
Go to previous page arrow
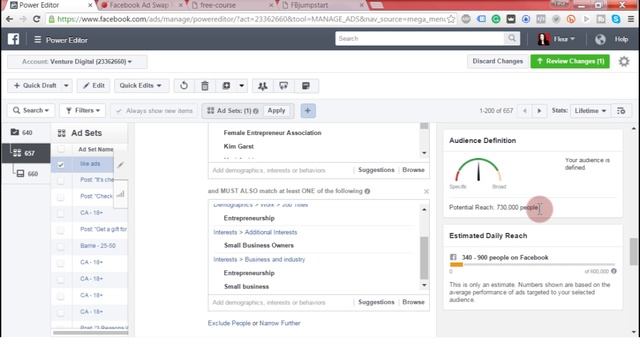(525, 111)
